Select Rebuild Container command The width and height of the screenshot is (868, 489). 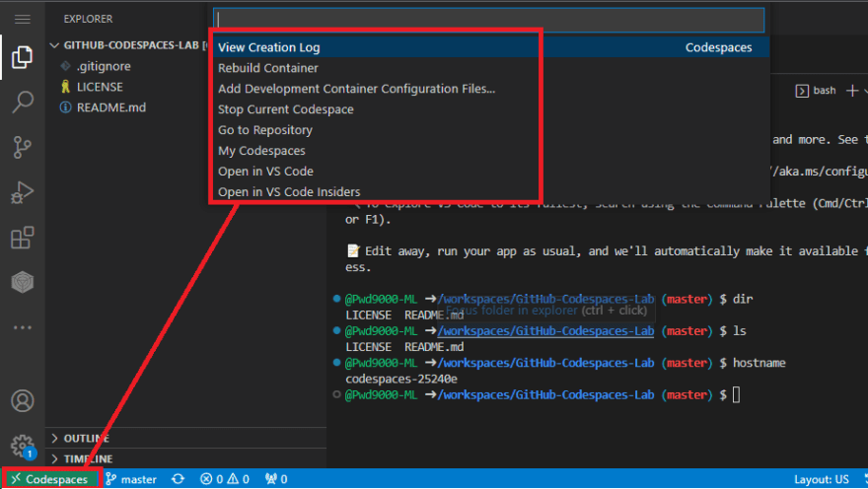490,68
